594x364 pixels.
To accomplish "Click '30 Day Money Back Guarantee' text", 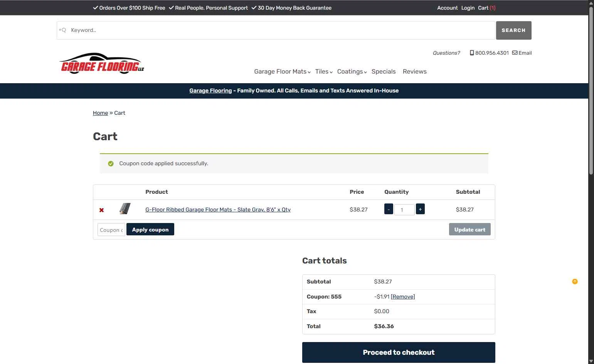I will [x=294, y=8].
